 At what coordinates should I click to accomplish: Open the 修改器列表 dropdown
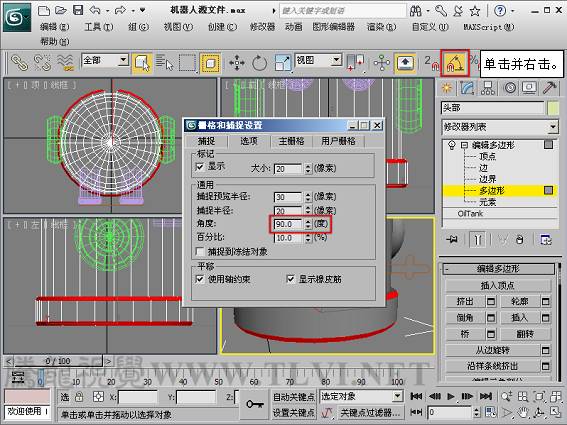(553, 127)
